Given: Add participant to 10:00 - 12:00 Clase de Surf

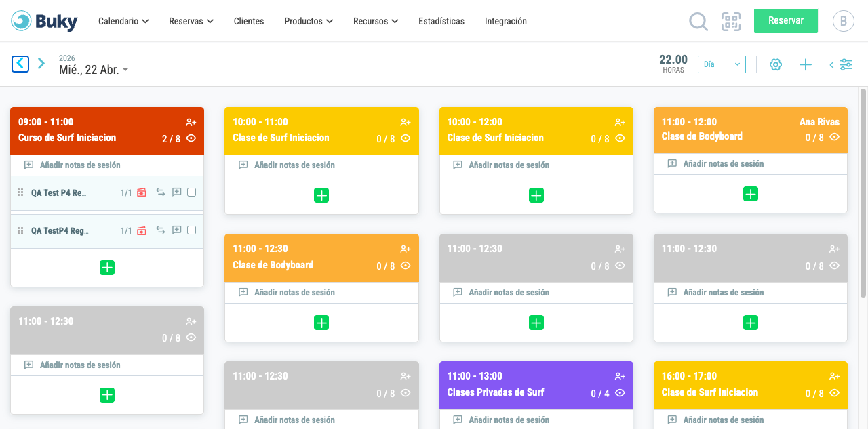Looking at the screenshot, I should point(620,122).
